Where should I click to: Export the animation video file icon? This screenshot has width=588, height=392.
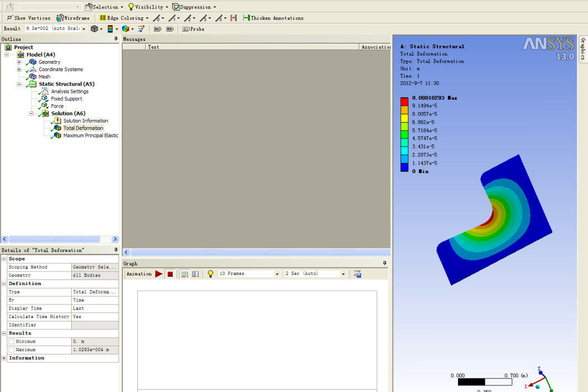(358, 274)
